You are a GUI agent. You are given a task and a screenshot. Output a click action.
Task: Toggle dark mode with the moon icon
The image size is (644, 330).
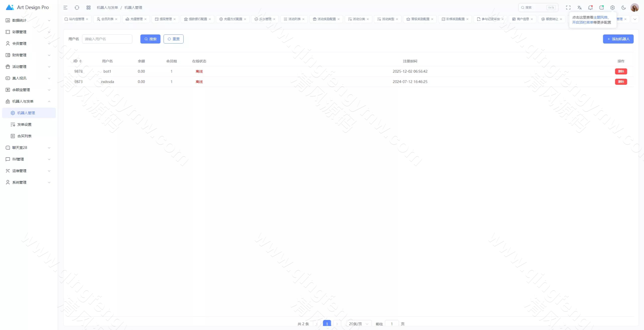click(x=623, y=8)
